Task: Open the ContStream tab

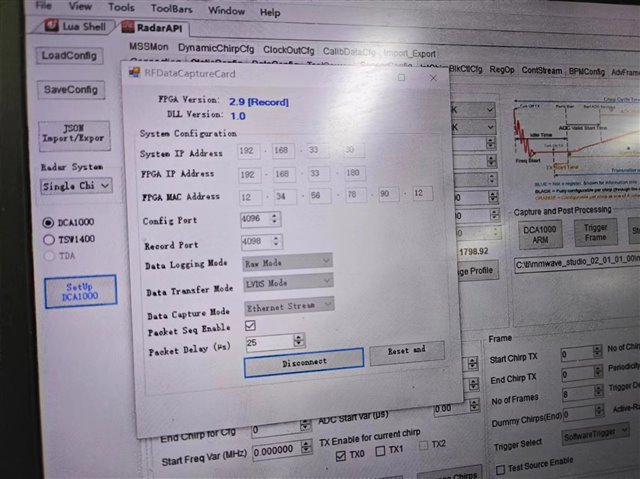Action: pos(542,71)
